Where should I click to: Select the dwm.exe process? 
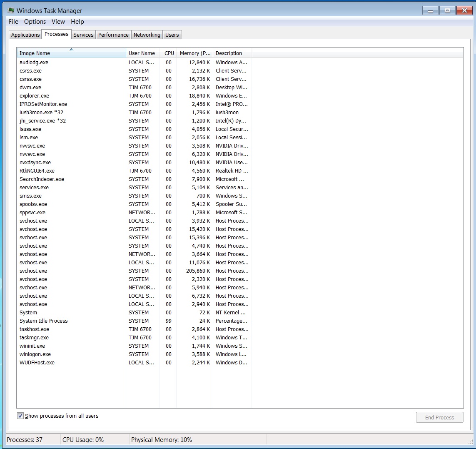click(134, 87)
